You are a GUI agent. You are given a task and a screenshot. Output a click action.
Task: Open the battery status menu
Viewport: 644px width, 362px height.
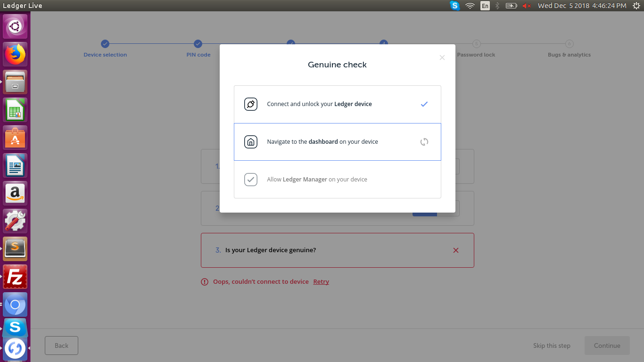coord(511,6)
